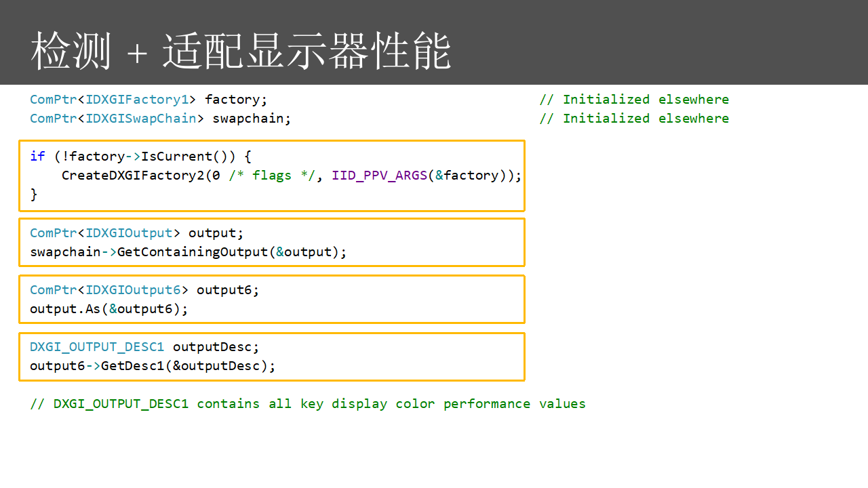Screen dimensions: 868x488
Task: Click the IDXGIOutput type name
Action: [129, 233]
